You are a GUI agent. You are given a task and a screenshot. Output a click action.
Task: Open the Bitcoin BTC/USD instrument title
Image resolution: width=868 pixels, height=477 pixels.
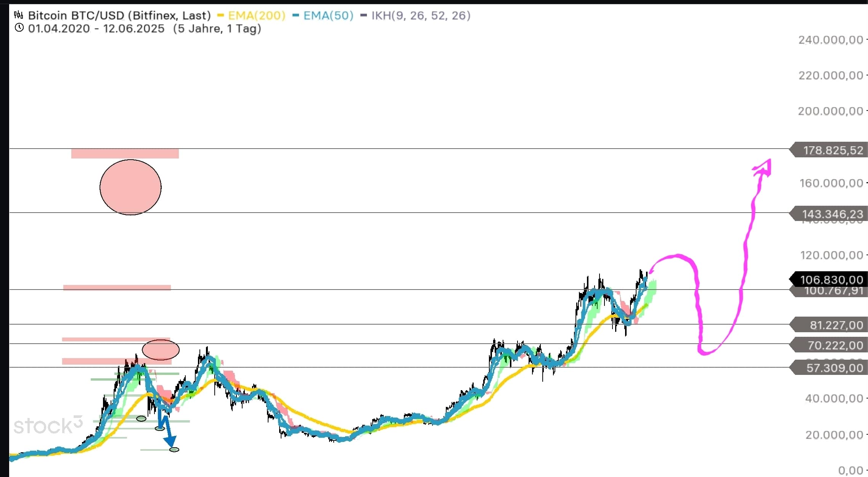[x=119, y=15]
